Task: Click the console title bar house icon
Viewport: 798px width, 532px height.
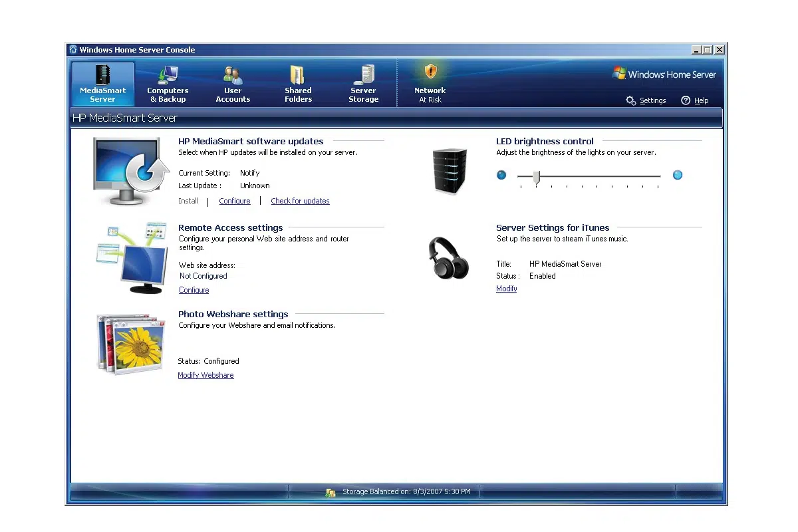Action: click(x=73, y=49)
